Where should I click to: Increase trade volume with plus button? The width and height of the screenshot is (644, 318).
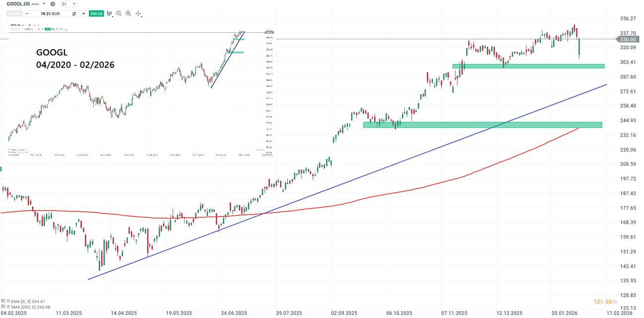coord(83,14)
